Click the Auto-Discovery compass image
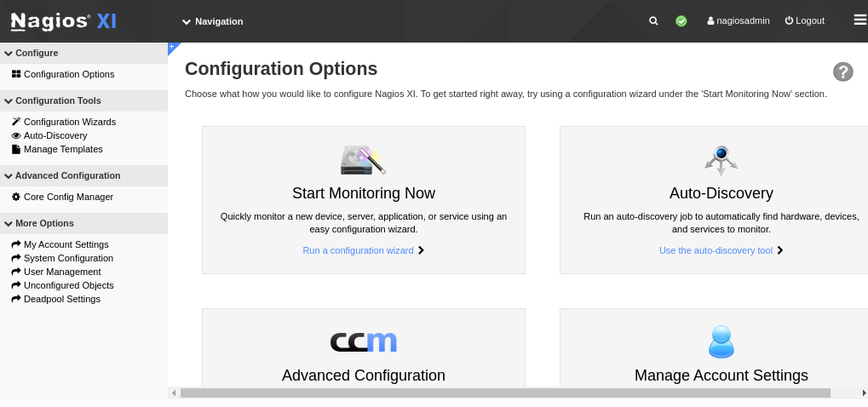The height and width of the screenshot is (407, 868). (721, 160)
